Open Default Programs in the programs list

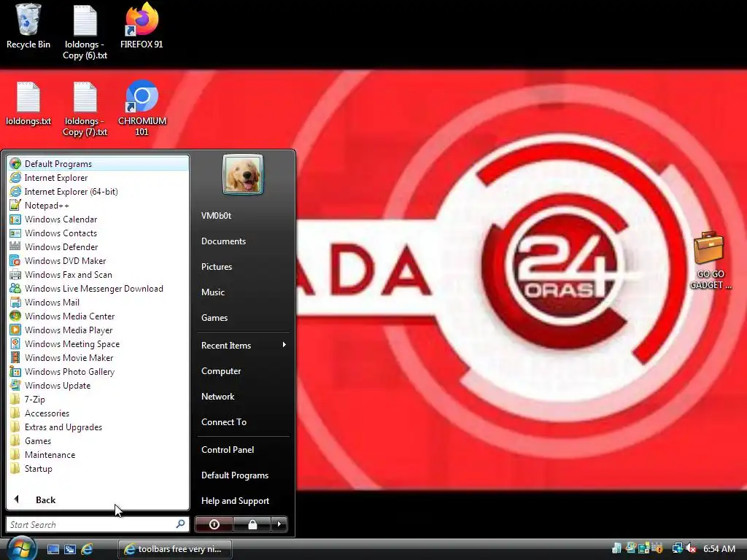tap(98, 164)
